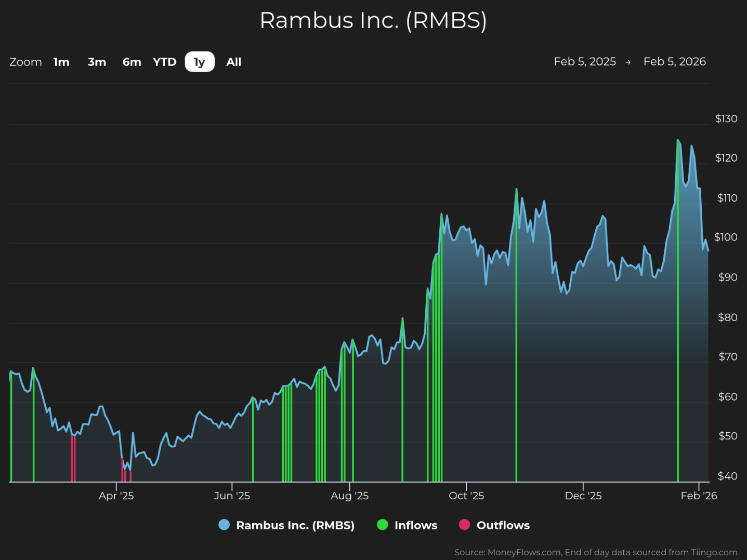747x560 pixels.
Task: Click the tall inflow bar in early November
Action: (x=516, y=335)
